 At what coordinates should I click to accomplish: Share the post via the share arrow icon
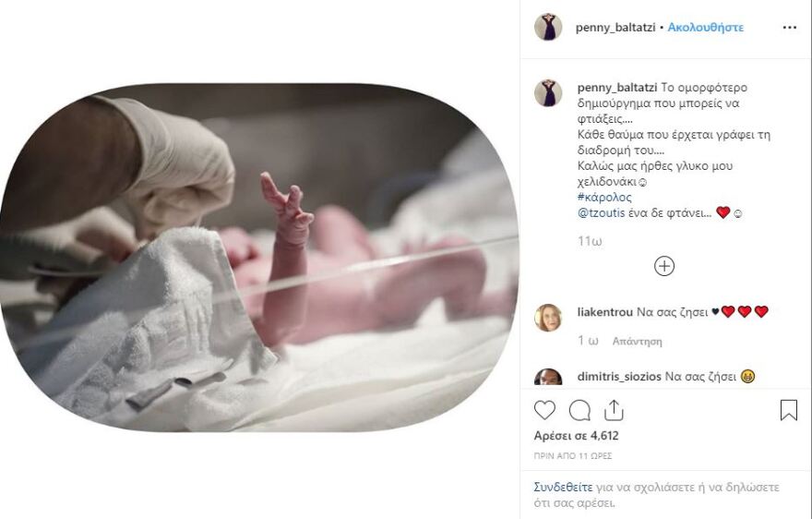point(614,410)
